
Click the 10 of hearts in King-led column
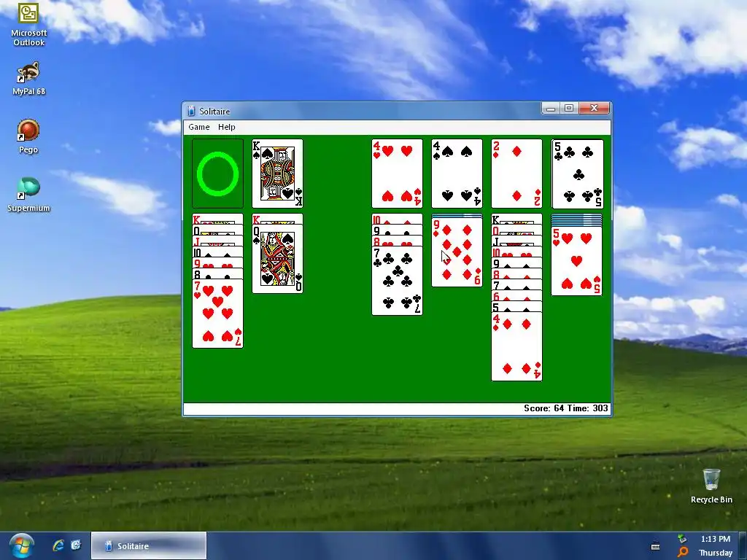(x=517, y=252)
